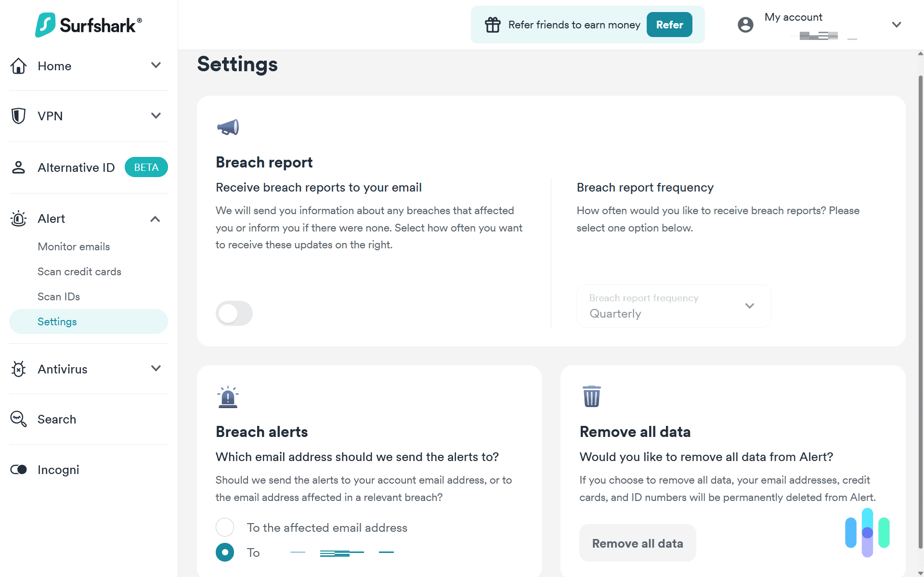The height and width of the screenshot is (577, 924).
Task: Select To the affected email address
Action: coord(224,527)
